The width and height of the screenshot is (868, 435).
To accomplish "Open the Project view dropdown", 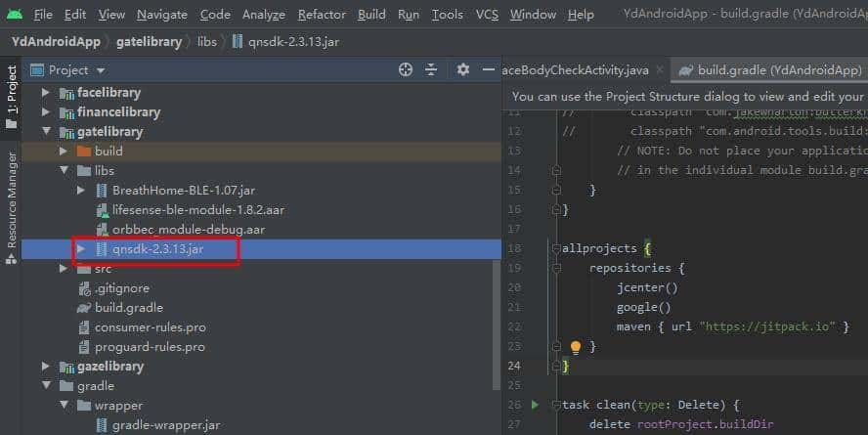I will pos(101,70).
